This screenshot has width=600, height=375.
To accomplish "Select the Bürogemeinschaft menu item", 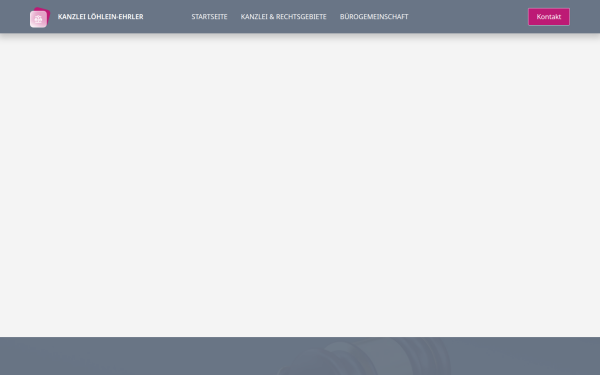I will coord(374,17).
